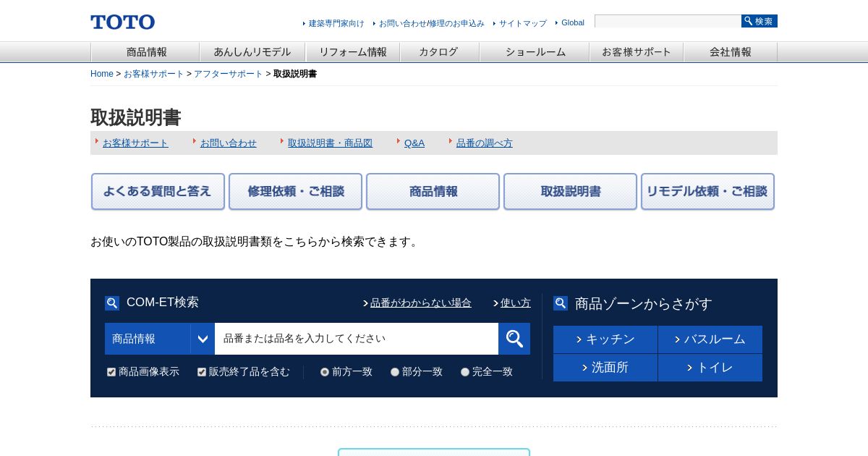Image resolution: width=868 pixels, height=456 pixels.
Task: Click the 商品ゾーンからさがす magnifier icon
Action: [x=561, y=303]
